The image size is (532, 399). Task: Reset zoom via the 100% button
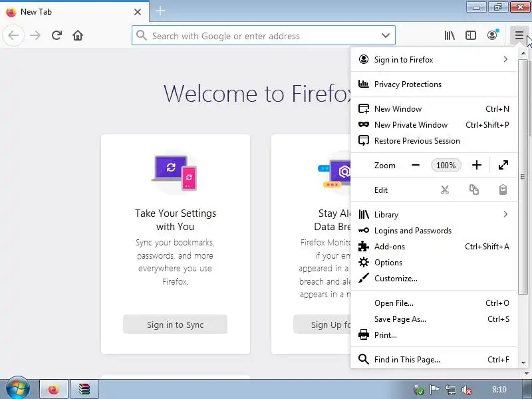point(446,165)
